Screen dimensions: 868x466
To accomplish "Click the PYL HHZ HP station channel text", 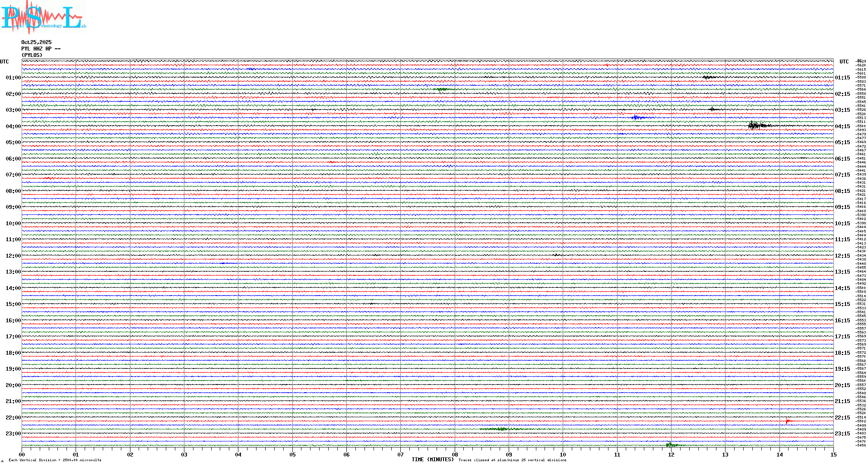I will click(x=41, y=49).
